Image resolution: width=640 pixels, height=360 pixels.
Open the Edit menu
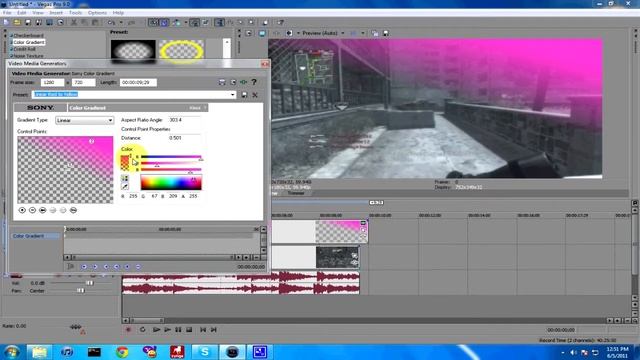(x=22, y=13)
